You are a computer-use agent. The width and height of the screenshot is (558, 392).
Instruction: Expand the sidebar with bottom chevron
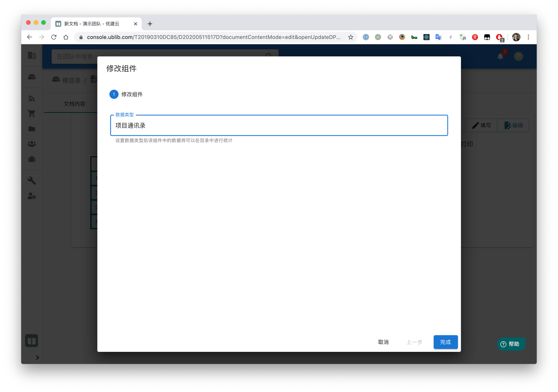click(x=37, y=357)
